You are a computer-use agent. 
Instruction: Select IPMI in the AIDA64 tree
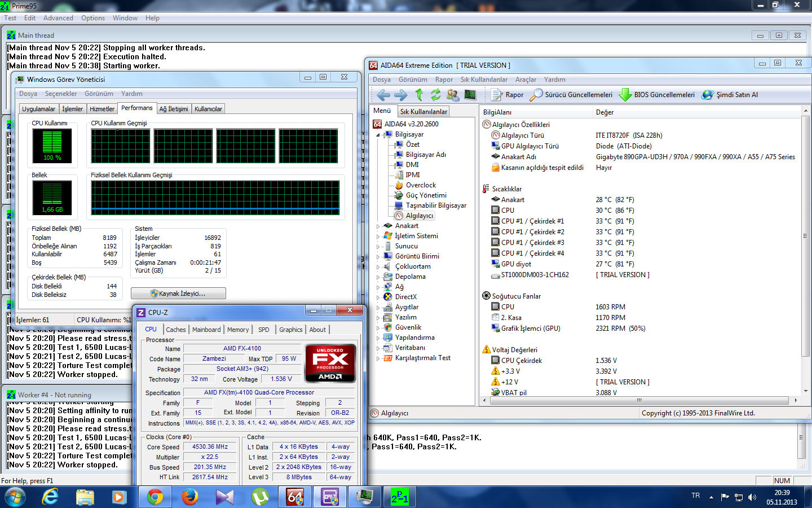pyautogui.click(x=412, y=175)
